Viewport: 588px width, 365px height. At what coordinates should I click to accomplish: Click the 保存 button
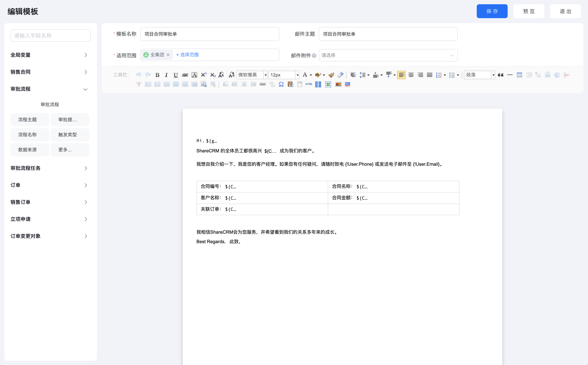[492, 11]
